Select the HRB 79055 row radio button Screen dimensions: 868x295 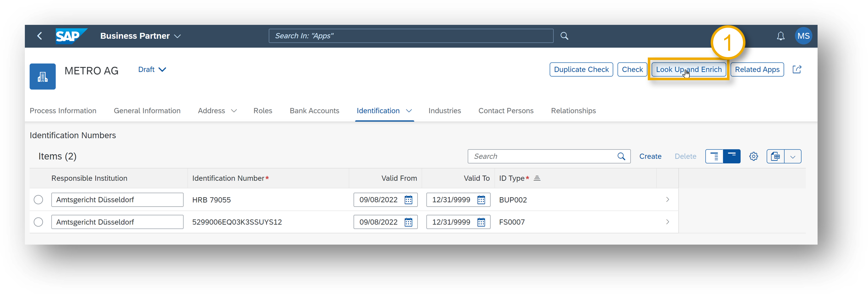[x=38, y=200]
